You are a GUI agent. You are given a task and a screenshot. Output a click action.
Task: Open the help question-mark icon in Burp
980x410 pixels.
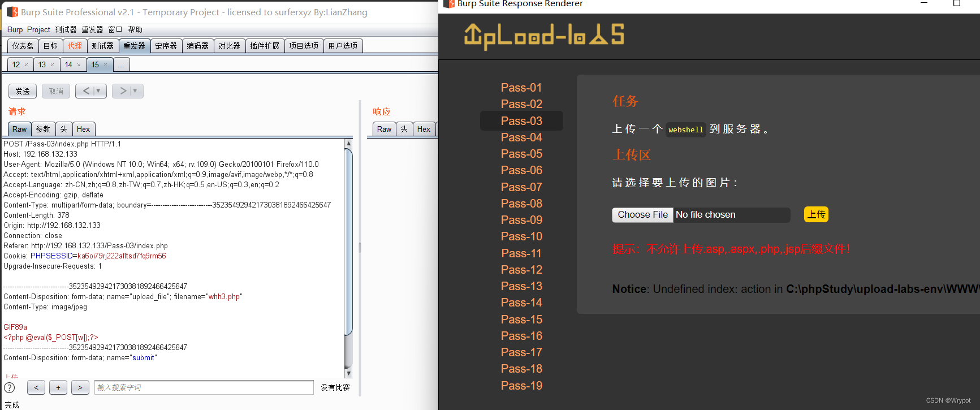10,388
